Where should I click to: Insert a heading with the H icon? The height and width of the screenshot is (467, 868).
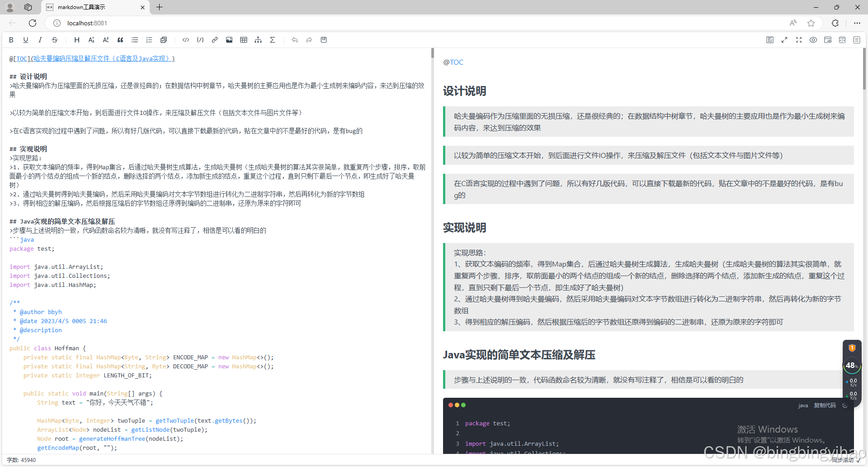[77, 40]
